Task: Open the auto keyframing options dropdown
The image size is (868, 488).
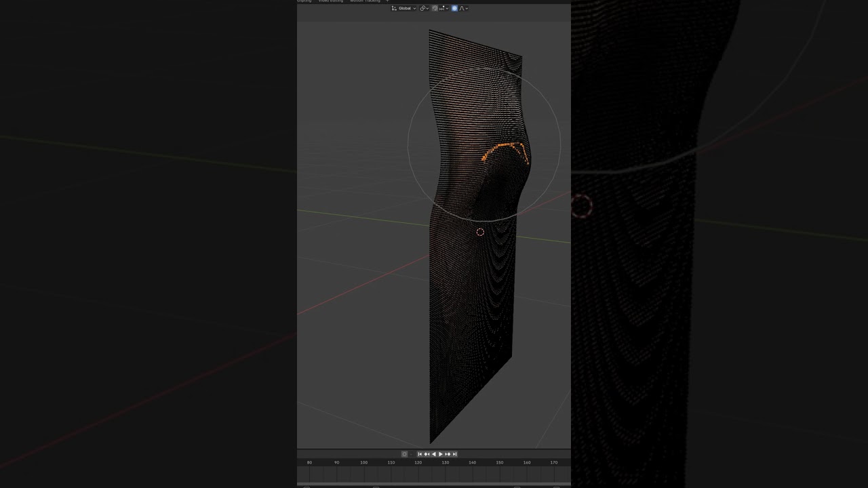Action: [411, 454]
